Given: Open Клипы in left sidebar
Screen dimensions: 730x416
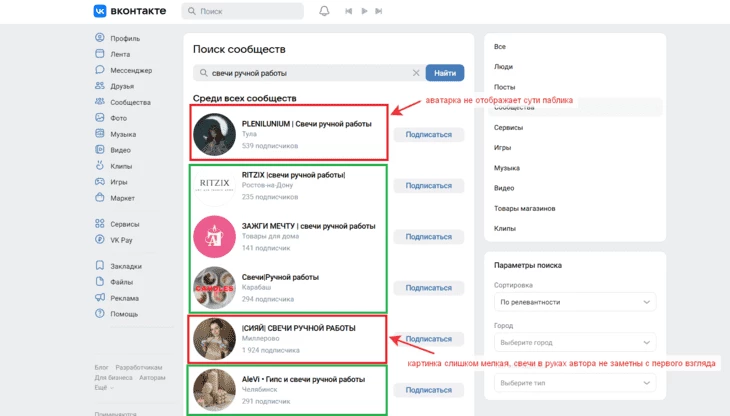Looking at the screenshot, I should click(x=114, y=166).
